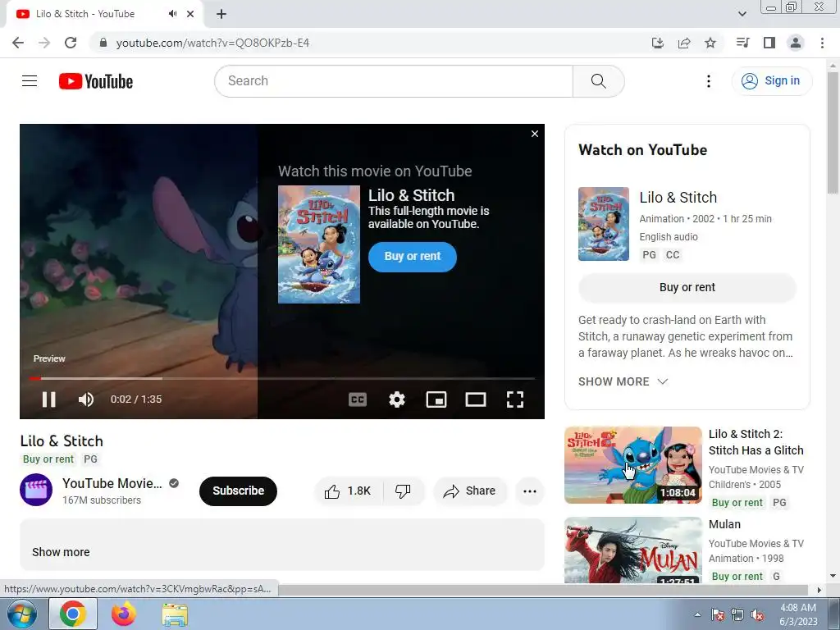Click the address bar URL
This screenshot has width=840, height=630.
[x=212, y=43]
